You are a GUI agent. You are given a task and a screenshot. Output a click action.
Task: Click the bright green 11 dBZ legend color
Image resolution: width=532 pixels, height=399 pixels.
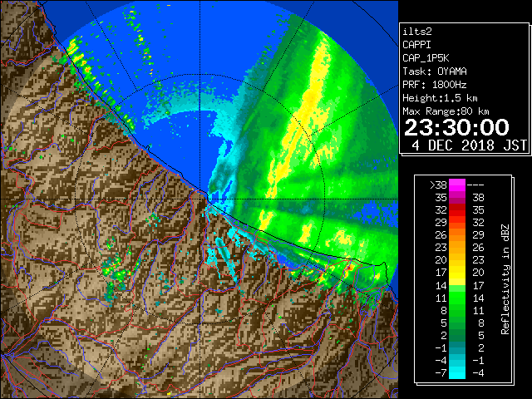click(456, 298)
